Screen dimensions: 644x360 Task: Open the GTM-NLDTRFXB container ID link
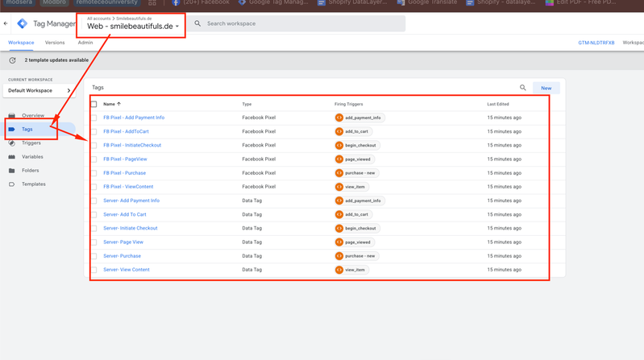tap(596, 43)
